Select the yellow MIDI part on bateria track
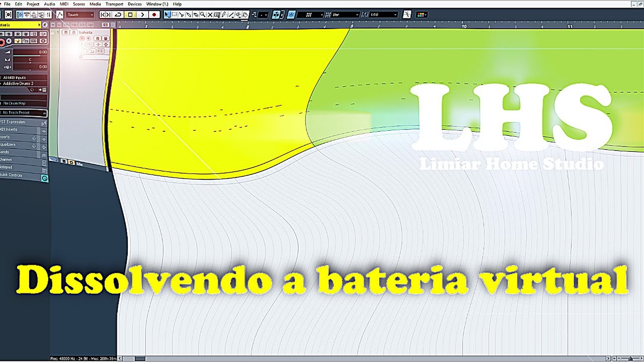 pyautogui.click(x=211, y=101)
